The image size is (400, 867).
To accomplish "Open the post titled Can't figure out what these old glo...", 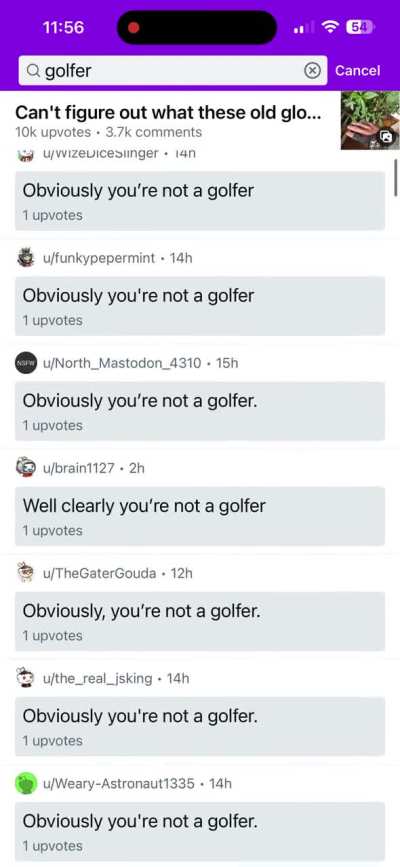I will coord(169,113).
